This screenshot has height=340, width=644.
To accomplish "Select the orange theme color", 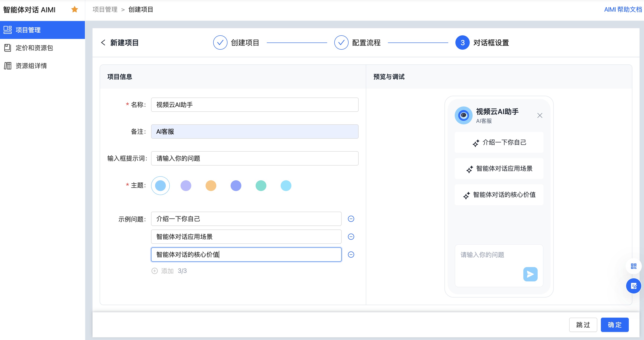I will [x=211, y=186].
